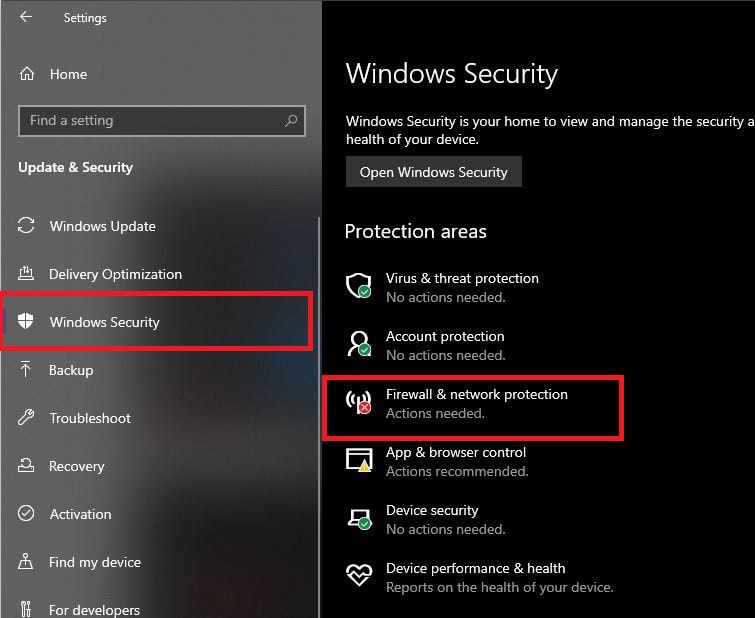Open the Device security area

432,511
